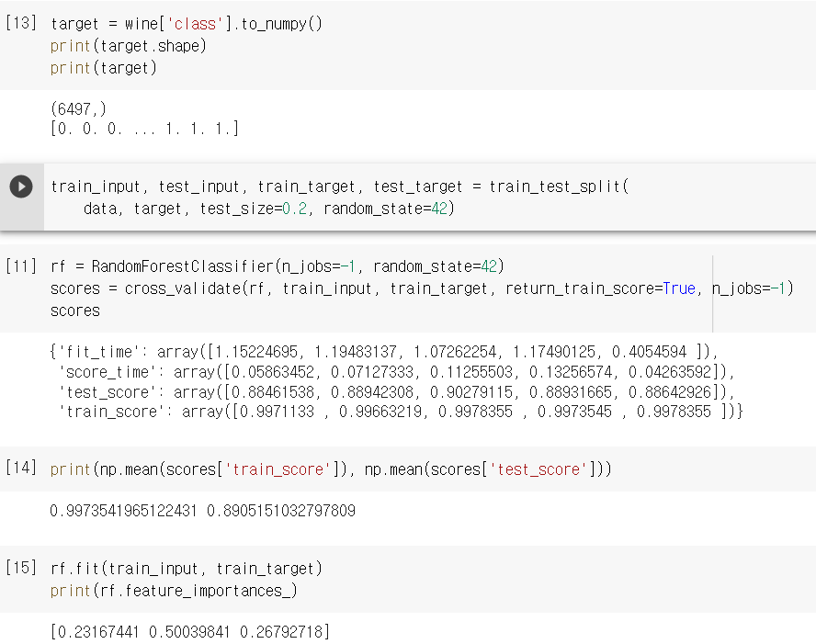Click the rf = RandomForestClassifier code line
816x644 pixels.
(278, 266)
